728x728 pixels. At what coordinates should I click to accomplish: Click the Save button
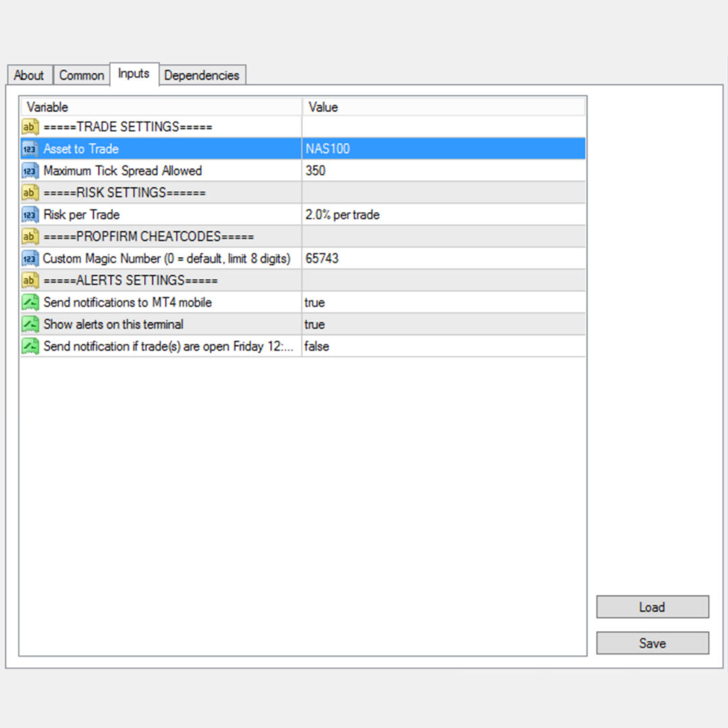(652, 643)
